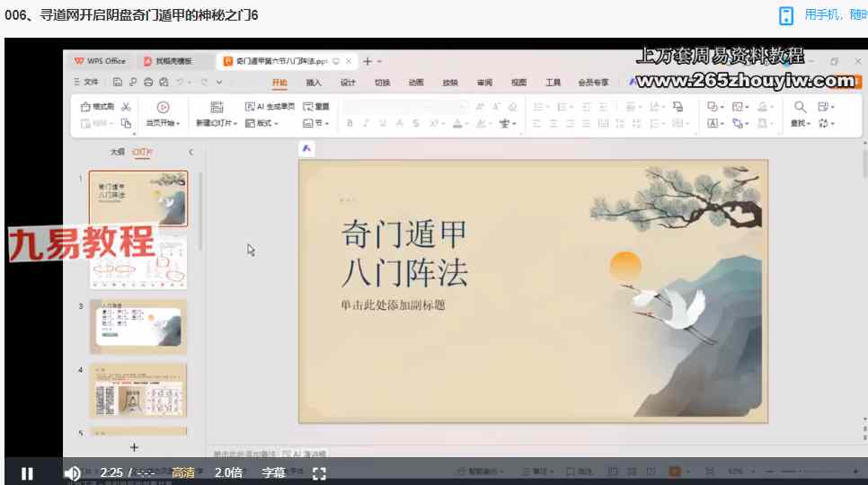Toggle 字幕 subtitles on the video

click(273, 472)
